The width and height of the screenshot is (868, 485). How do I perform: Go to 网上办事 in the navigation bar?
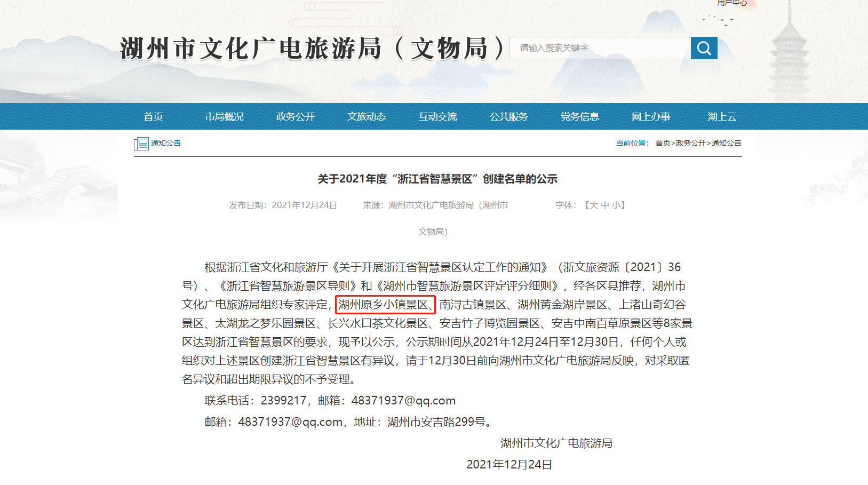tap(651, 116)
